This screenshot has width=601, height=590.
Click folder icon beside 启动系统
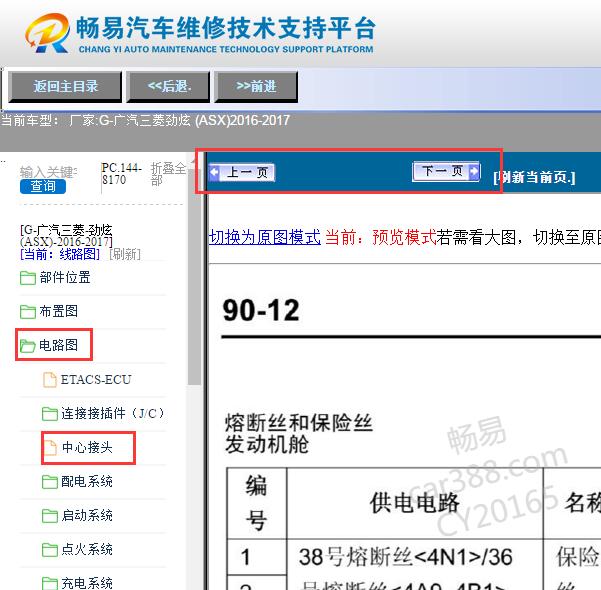point(50,516)
